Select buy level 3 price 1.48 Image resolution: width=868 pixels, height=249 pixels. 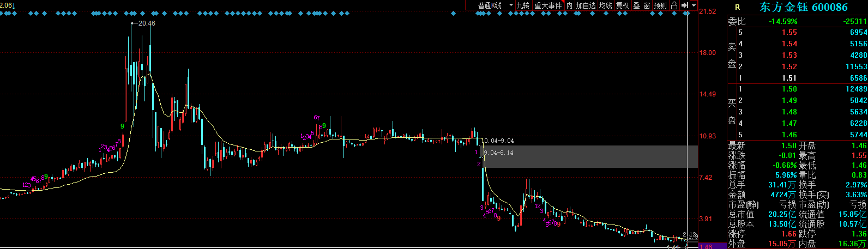[789, 112]
